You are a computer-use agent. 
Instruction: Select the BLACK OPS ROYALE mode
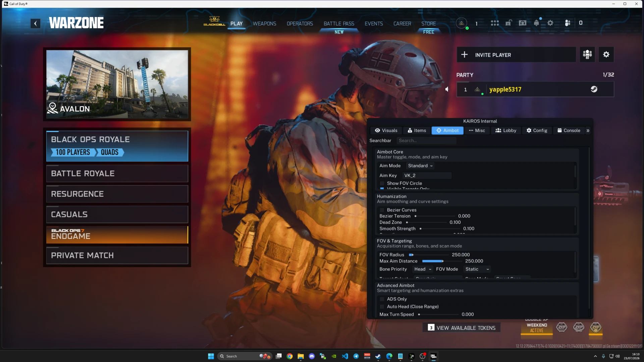pos(117,146)
